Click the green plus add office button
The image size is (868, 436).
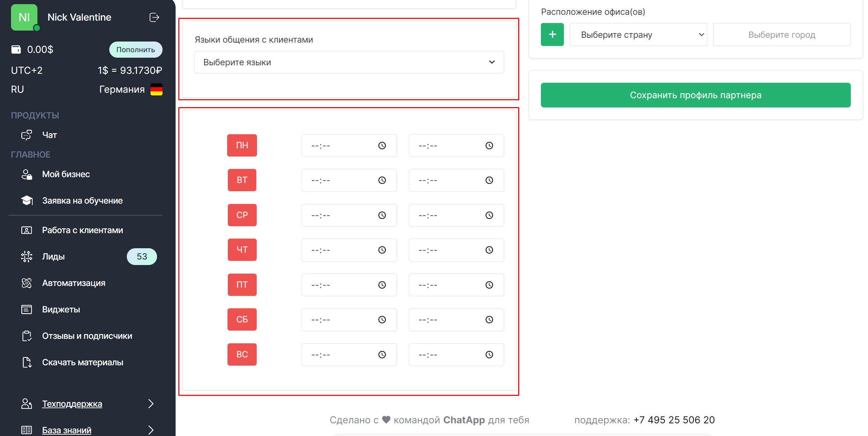(x=552, y=35)
